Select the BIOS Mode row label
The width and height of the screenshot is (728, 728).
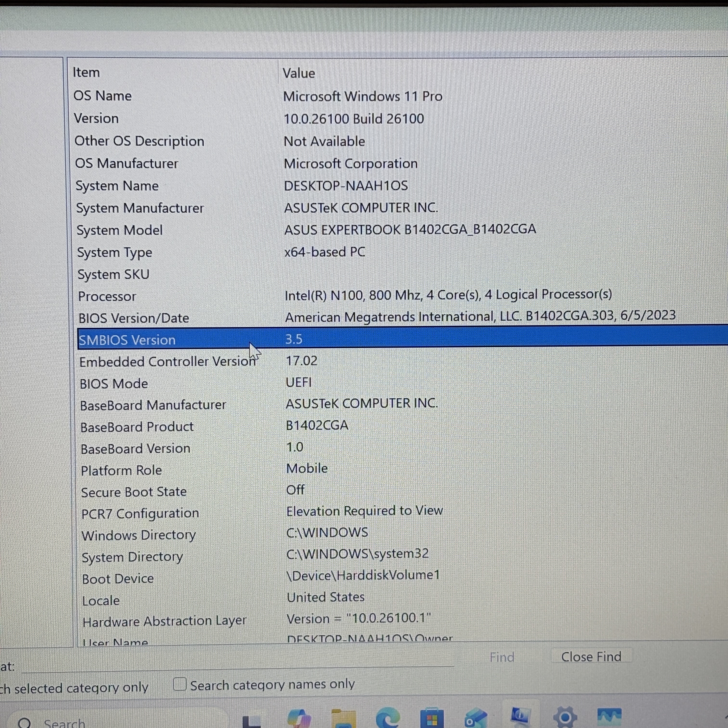pyautogui.click(x=114, y=384)
